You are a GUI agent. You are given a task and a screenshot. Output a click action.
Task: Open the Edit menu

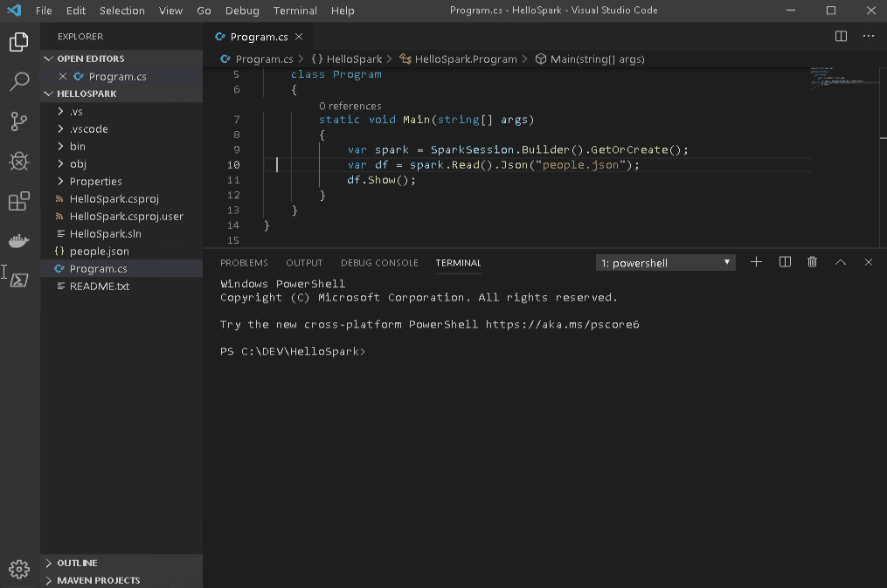pos(76,10)
